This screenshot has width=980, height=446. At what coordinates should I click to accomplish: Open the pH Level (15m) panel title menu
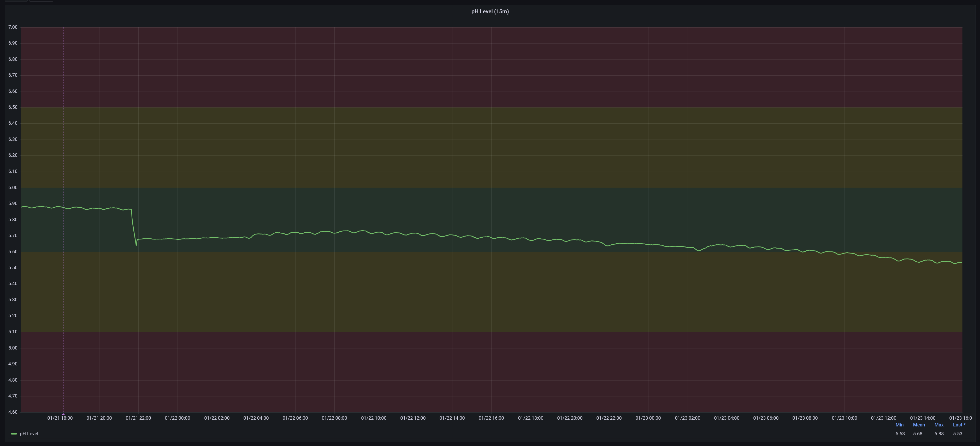(490, 11)
